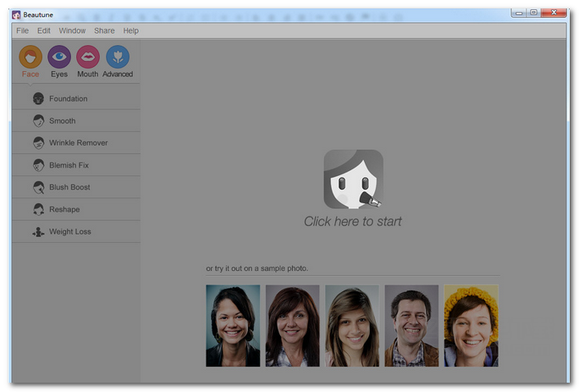
Task: Select the Wrinkle Remover label
Action: [78, 143]
